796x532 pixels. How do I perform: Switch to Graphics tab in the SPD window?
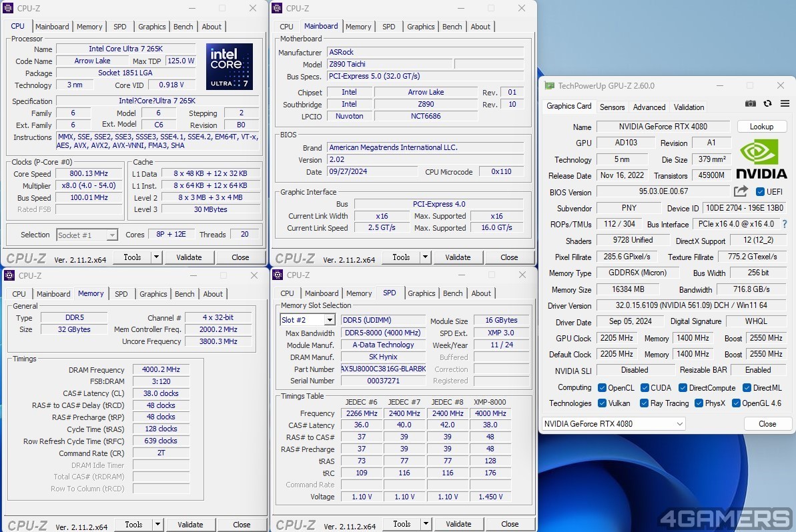coord(421,293)
